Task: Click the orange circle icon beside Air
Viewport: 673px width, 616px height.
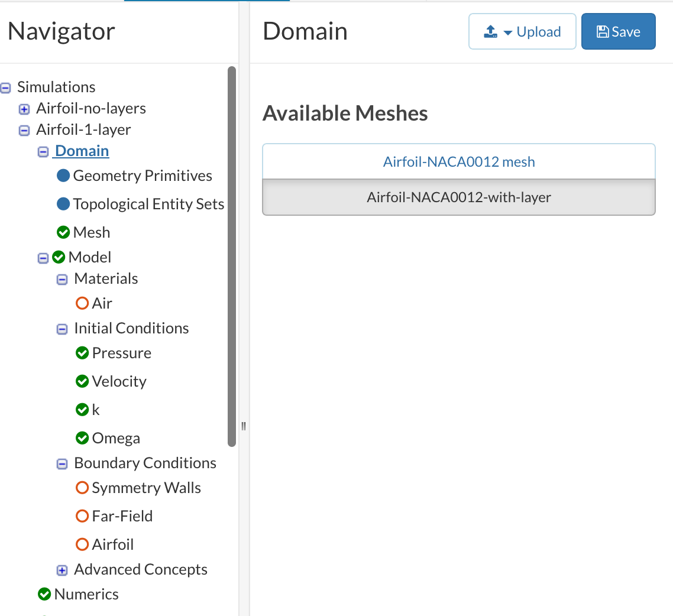Action: (x=82, y=303)
